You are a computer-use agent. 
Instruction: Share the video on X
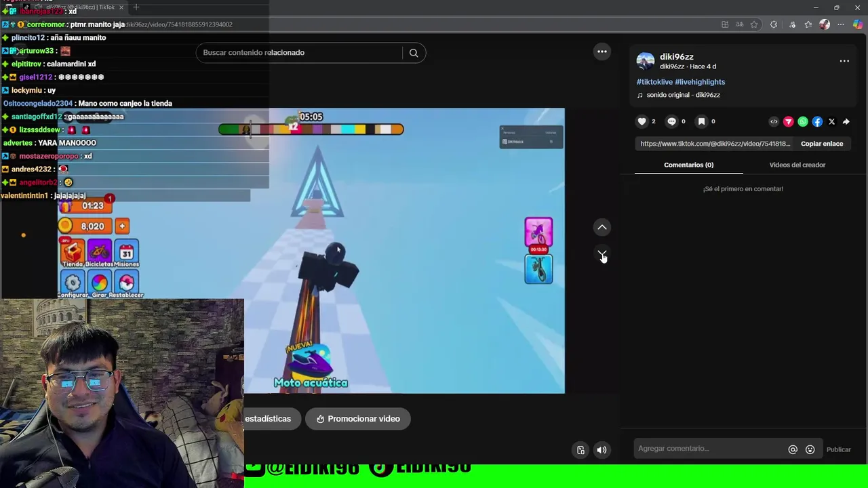(x=831, y=122)
